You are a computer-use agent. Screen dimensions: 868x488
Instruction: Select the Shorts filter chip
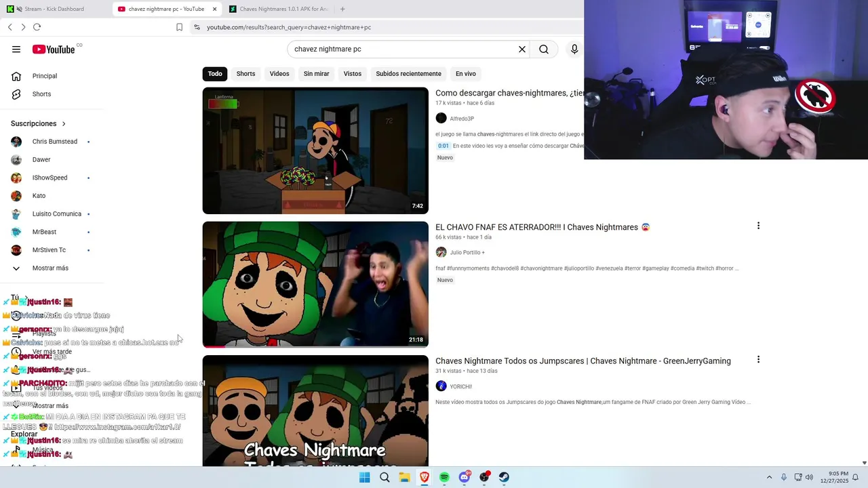[245, 74]
